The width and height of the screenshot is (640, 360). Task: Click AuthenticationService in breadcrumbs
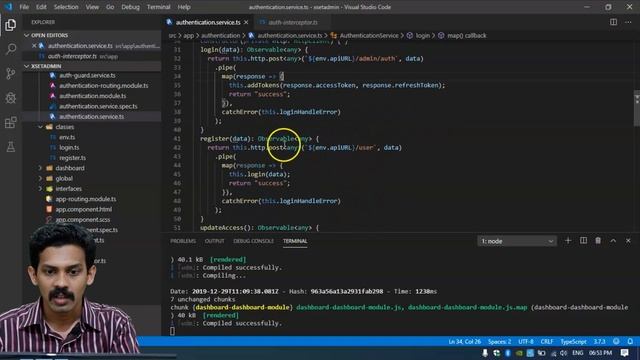pos(369,36)
